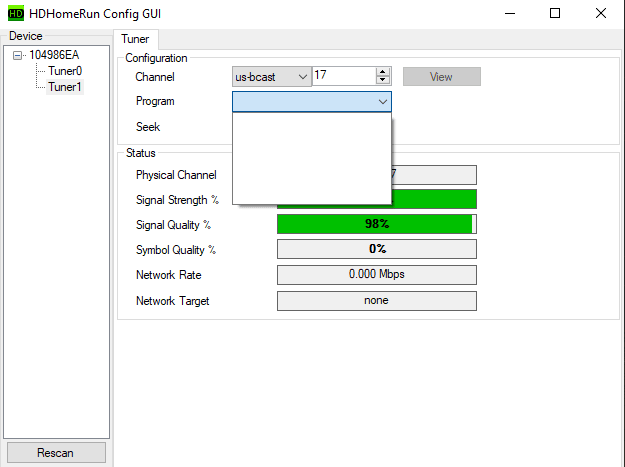Click the View button
The image size is (625, 467).
point(442,77)
